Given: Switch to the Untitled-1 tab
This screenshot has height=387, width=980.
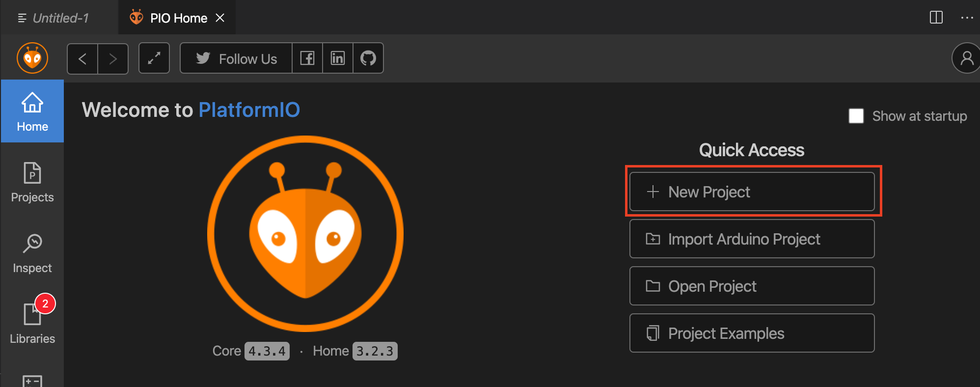Looking at the screenshot, I should [59, 18].
